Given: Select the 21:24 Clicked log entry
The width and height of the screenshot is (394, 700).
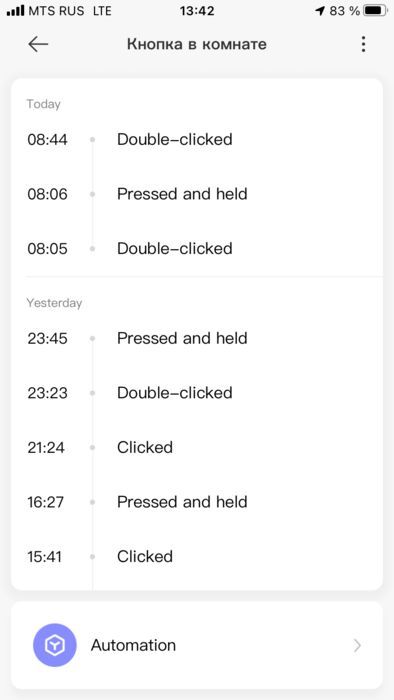Looking at the screenshot, I should click(197, 447).
